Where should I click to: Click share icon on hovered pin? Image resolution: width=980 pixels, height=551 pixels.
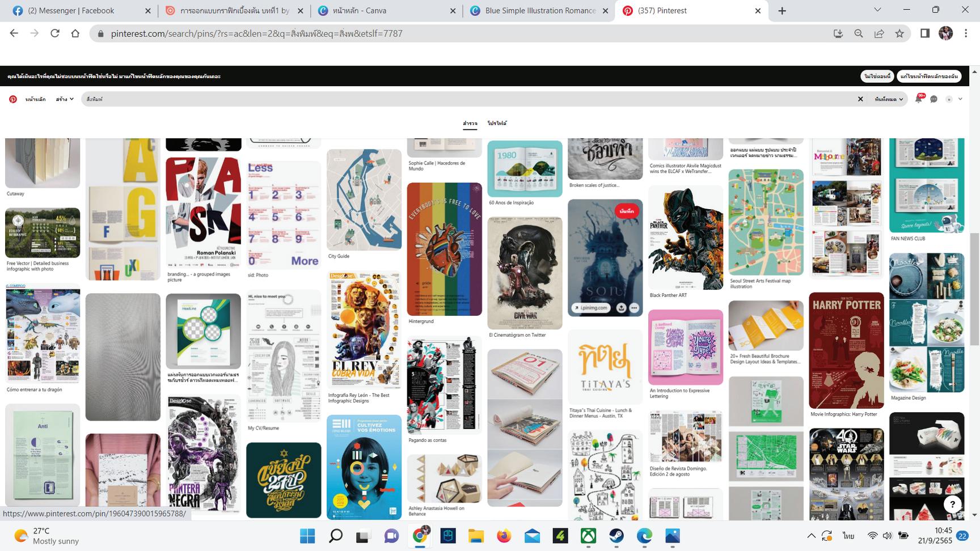click(622, 308)
